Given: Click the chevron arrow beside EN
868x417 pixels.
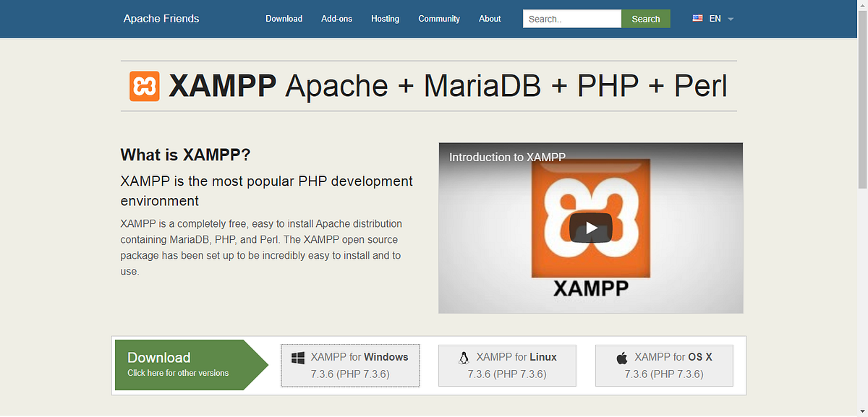Looking at the screenshot, I should [x=729, y=20].
